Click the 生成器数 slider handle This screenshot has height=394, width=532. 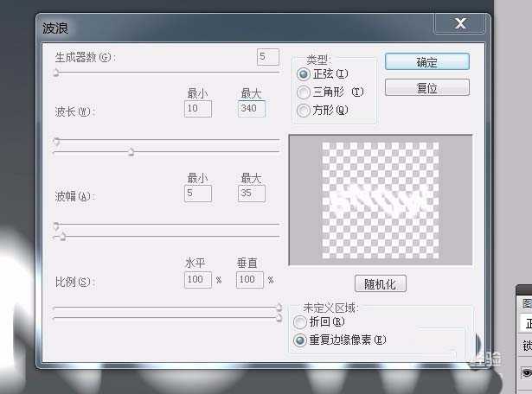pyautogui.click(x=56, y=74)
